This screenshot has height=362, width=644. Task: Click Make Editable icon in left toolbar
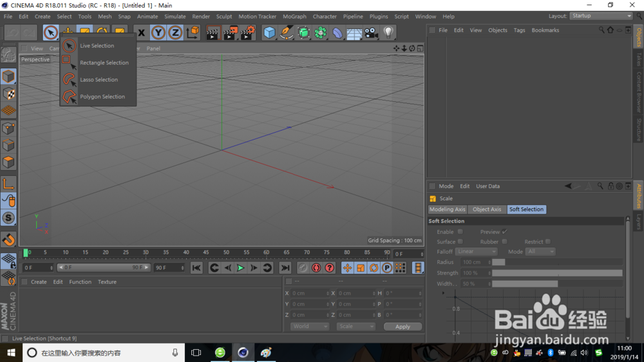pos(8,55)
